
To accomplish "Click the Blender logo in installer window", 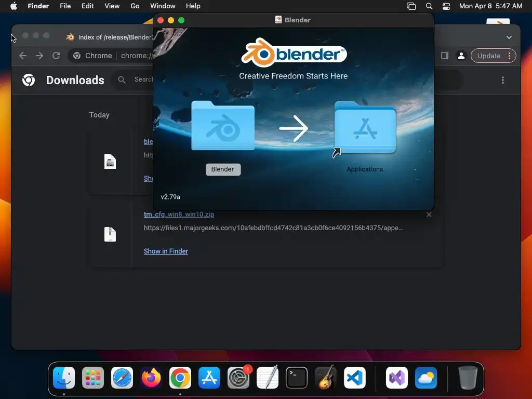I will point(294,52).
